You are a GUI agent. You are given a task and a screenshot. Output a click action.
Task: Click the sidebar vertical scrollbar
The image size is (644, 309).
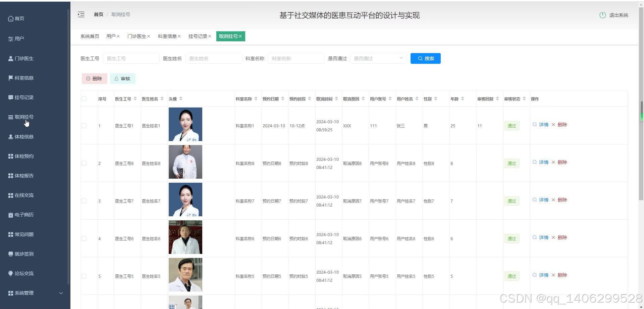pos(68,147)
